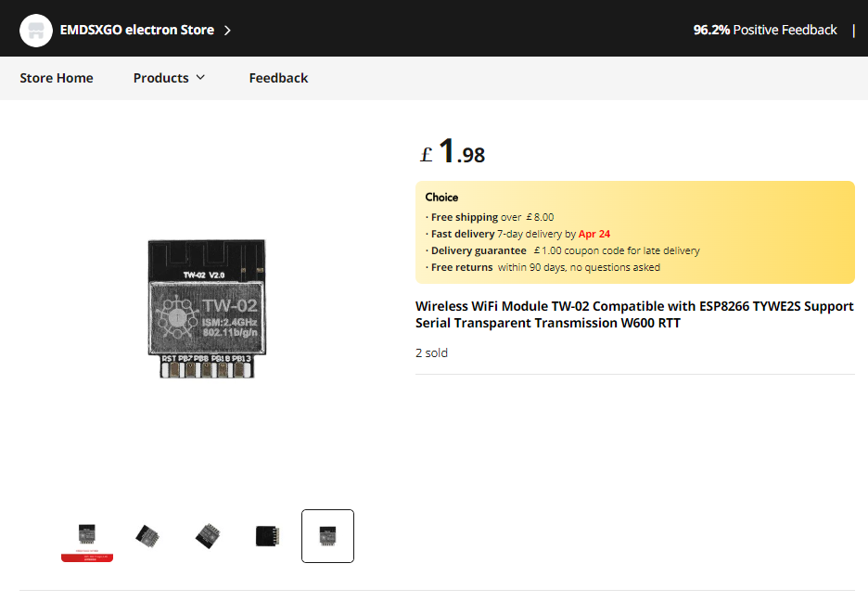Image resolution: width=868 pixels, height=602 pixels.
Task: Click Free returns within 90 days line
Action: (542, 267)
